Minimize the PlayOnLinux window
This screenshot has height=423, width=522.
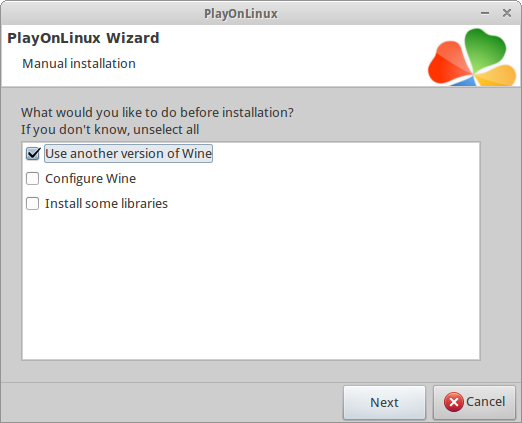tap(485, 13)
